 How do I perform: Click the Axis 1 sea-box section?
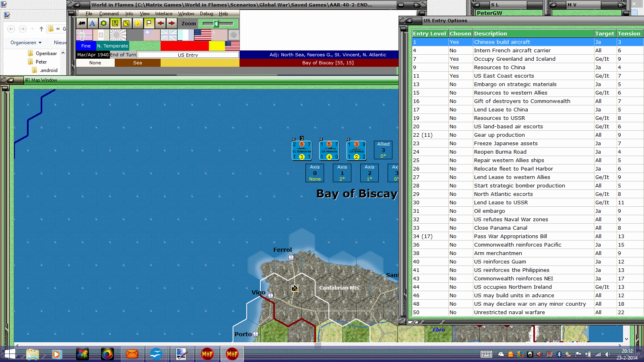pos(342,173)
